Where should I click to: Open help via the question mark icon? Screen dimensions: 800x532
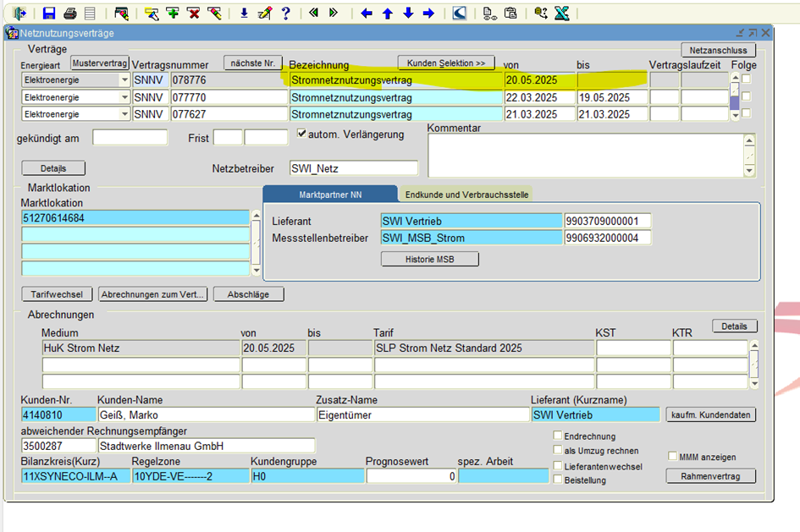[x=286, y=13]
